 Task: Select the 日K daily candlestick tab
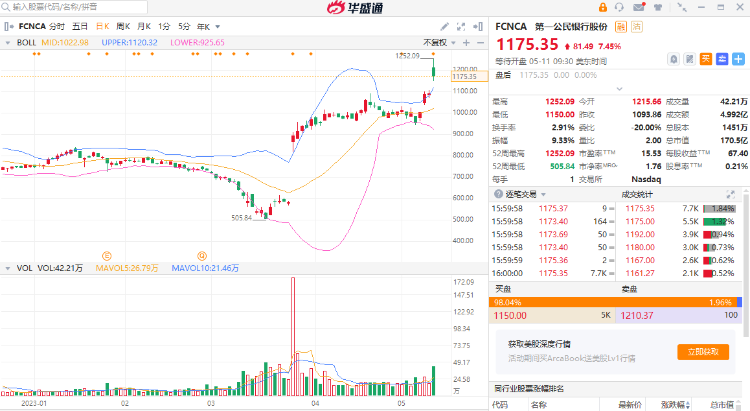tap(103, 27)
